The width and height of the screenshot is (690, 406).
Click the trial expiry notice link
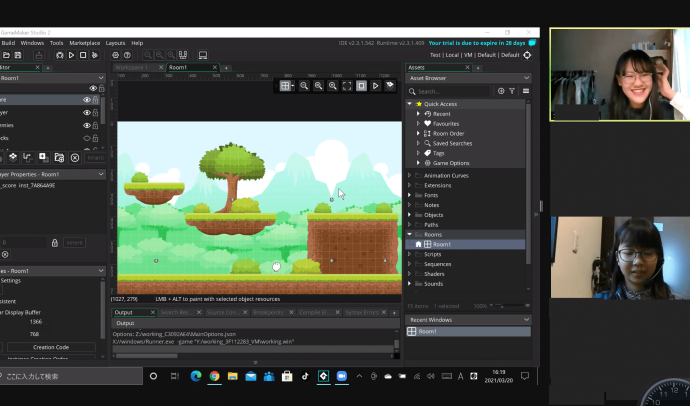[477, 43]
